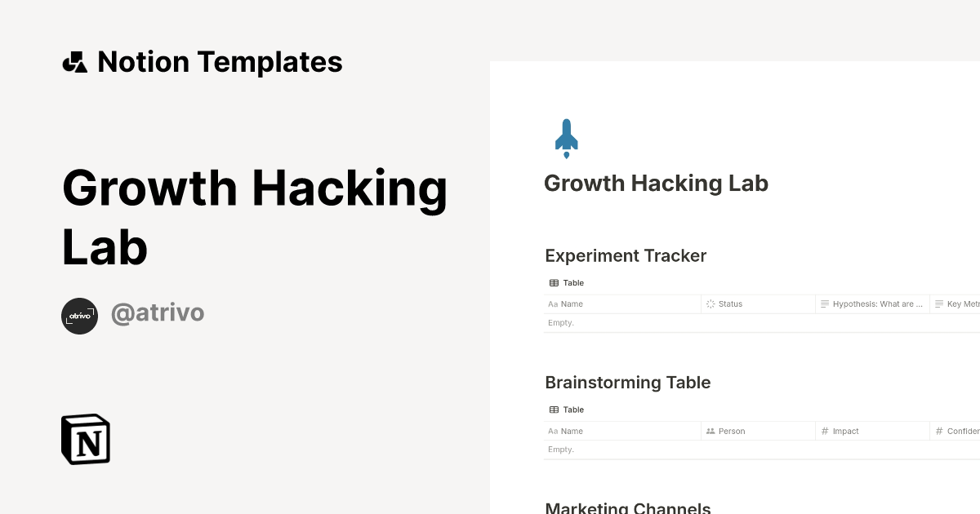Click the atrivo profile avatar
This screenshot has width=980, height=514.
(79, 316)
